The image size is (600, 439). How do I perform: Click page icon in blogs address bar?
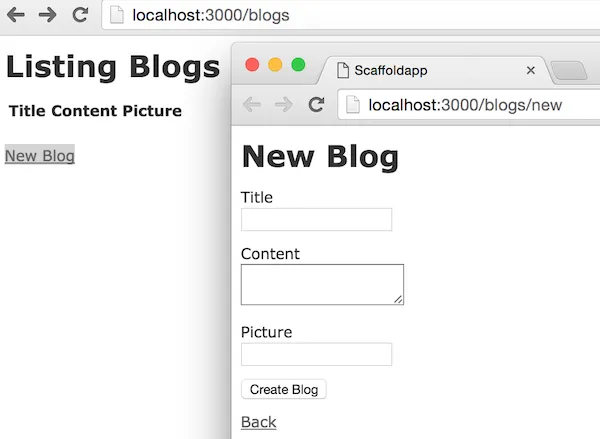116,15
